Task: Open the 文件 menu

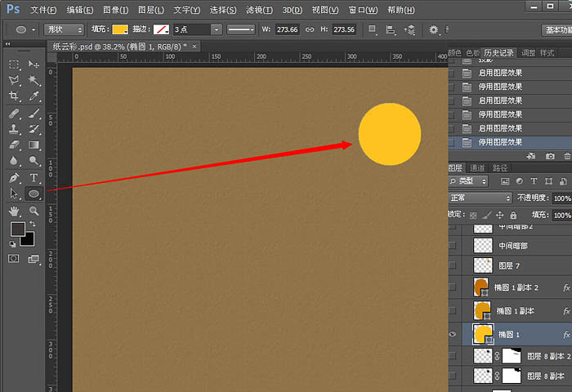Action: click(43, 10)
